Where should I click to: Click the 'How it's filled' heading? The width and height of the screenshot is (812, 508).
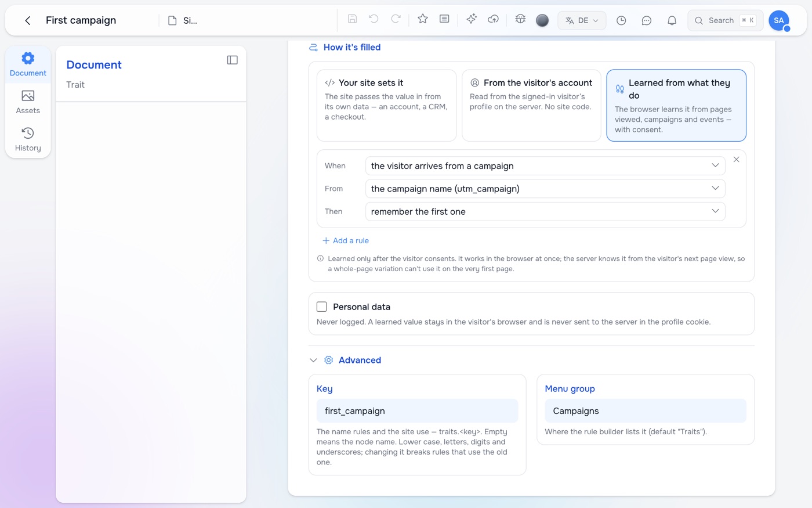pos(352,47)
